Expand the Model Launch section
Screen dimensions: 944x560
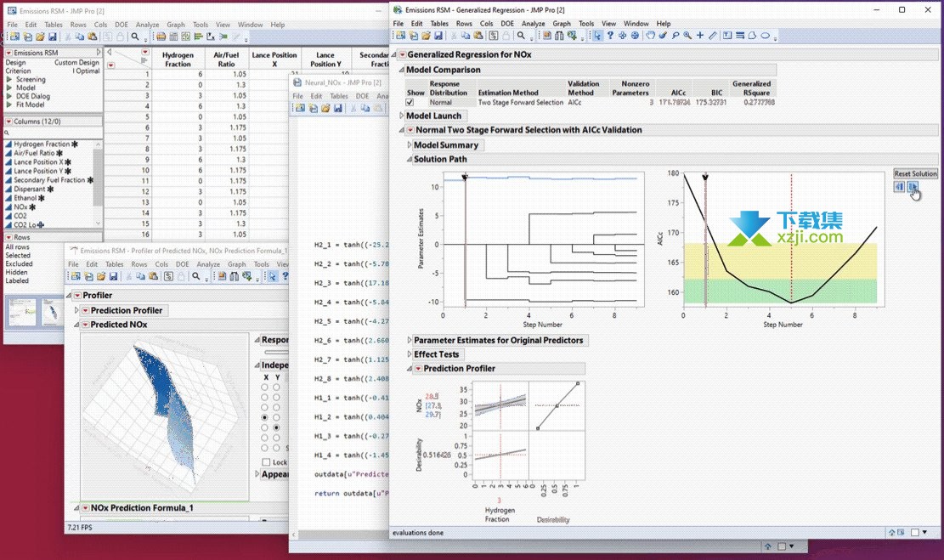pos(402,116)
